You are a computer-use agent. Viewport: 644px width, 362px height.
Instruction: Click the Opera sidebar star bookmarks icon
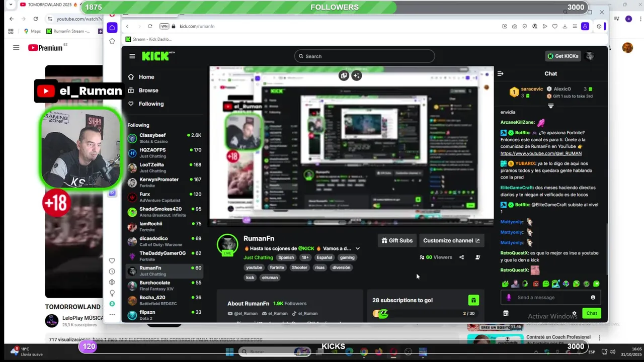coord(112,41)
